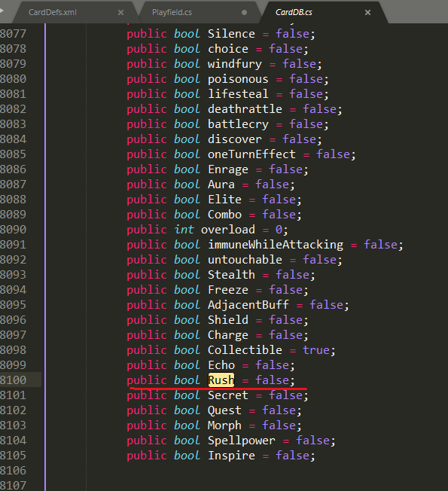
Task: Click the Shield variable name
Action: (228, 320)
